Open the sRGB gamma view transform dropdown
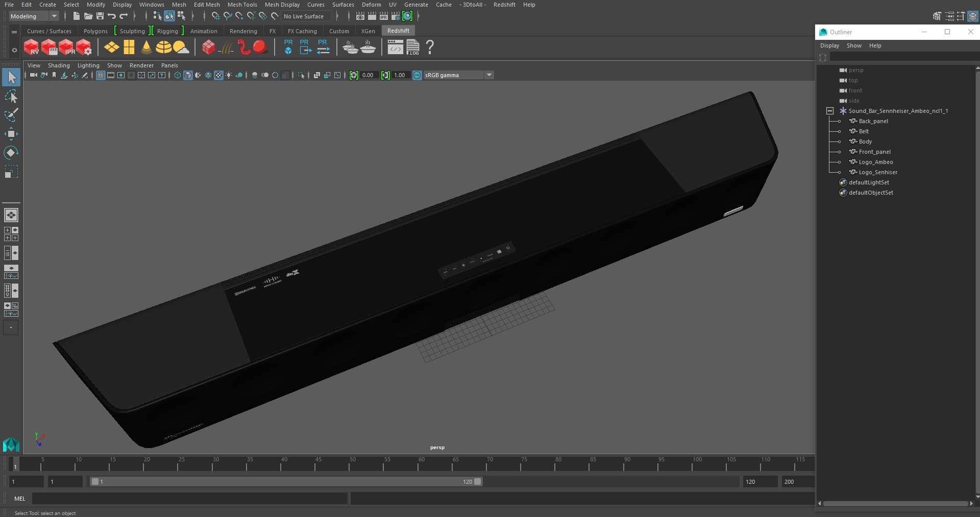The height and width of the screenshot is (517, 980). (458, 75)
